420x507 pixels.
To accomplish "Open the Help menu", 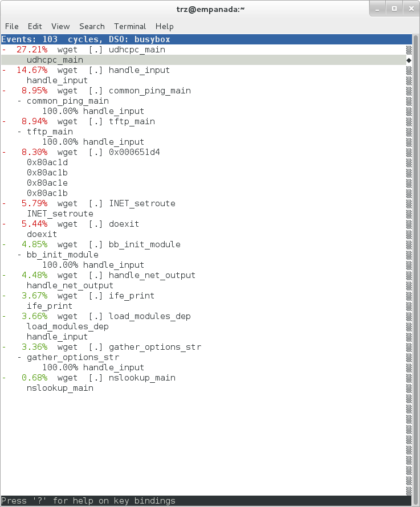I will (164, 26).
